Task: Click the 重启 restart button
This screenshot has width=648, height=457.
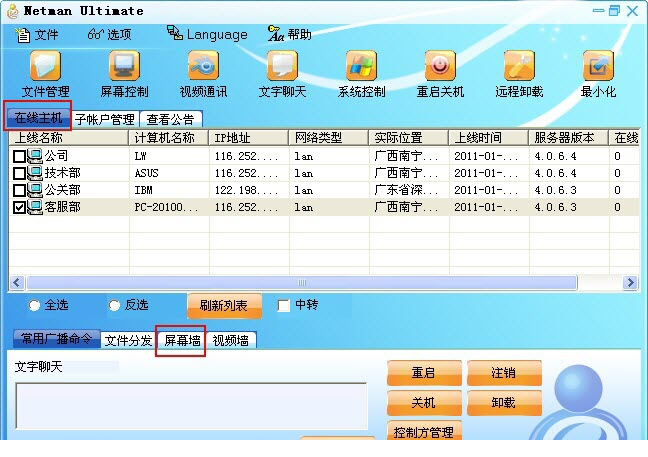Action: 424,373
